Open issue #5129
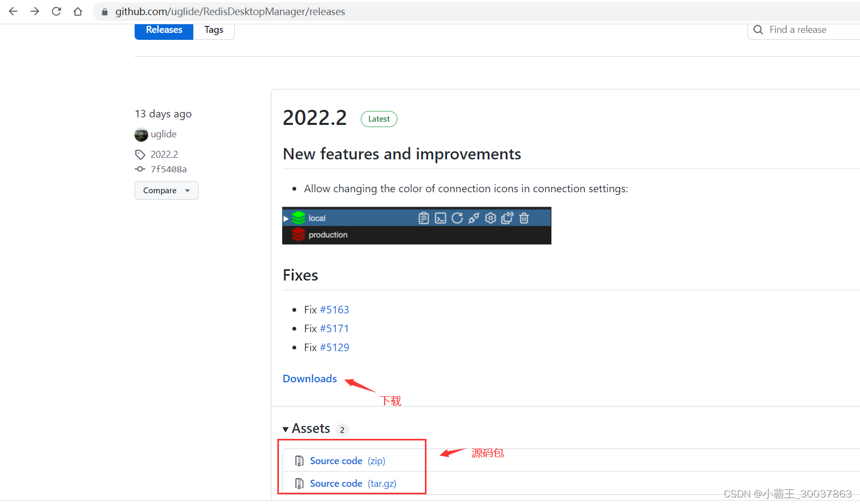Image resolution: width=860 pixels, height=504 pixels. [x=334, y=347]
